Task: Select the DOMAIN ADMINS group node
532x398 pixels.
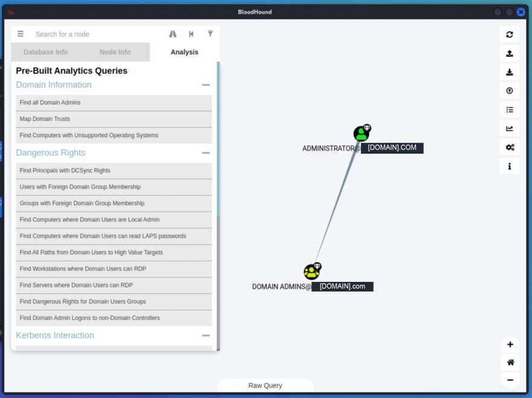Action: click(312, 272)
